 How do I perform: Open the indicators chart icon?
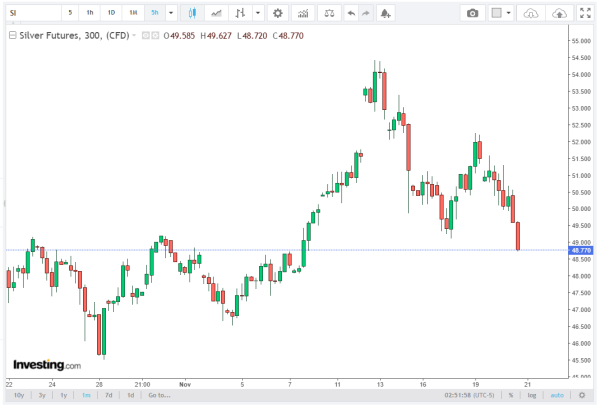[217, 13]
